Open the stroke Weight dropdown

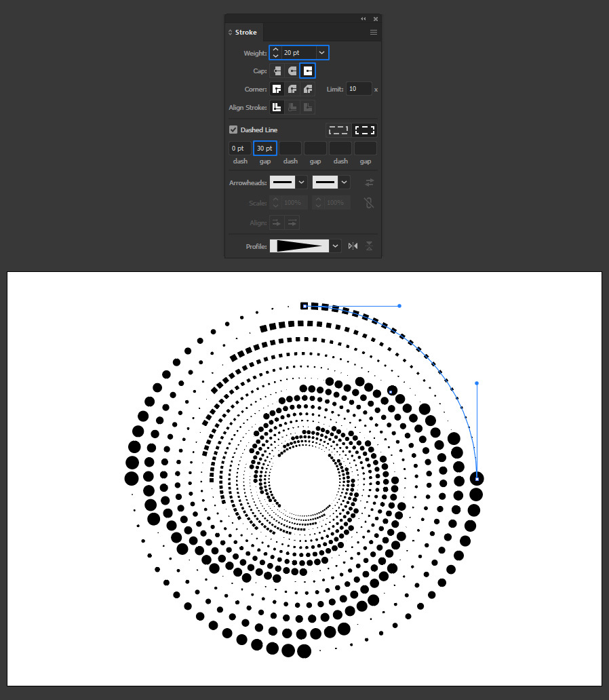(x=321, y=52)
